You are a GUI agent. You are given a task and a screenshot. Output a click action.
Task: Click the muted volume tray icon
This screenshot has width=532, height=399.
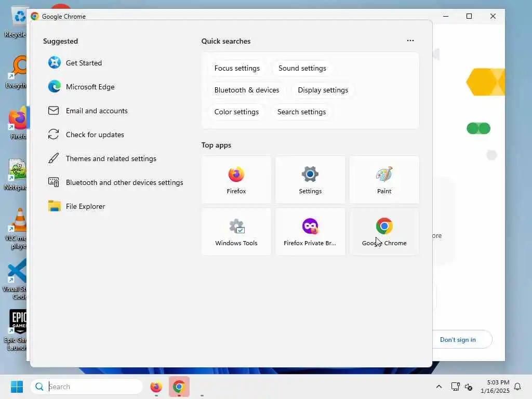tap(469, 387)
